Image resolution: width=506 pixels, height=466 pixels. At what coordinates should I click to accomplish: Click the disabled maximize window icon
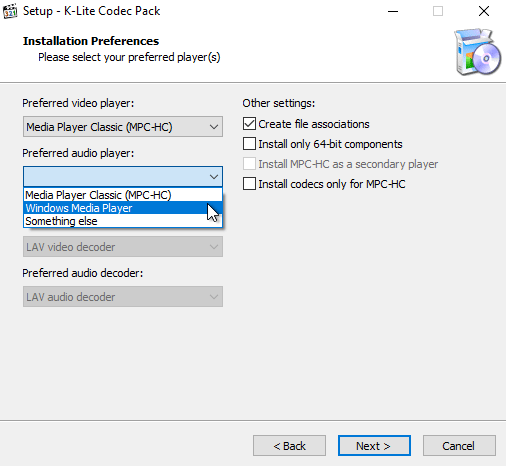438,11
